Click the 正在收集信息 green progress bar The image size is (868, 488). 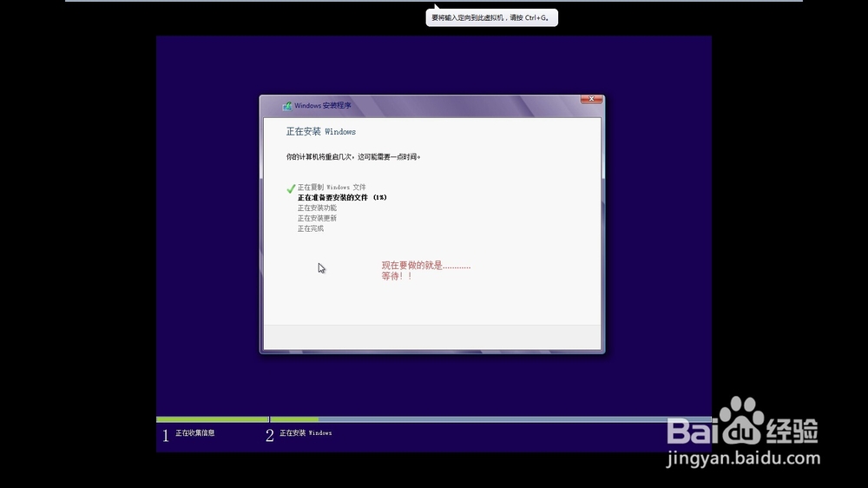click(213, 419)
